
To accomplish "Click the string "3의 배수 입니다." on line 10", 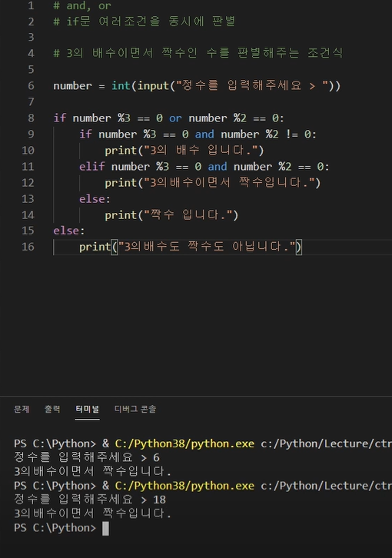I will coord(201,150).
